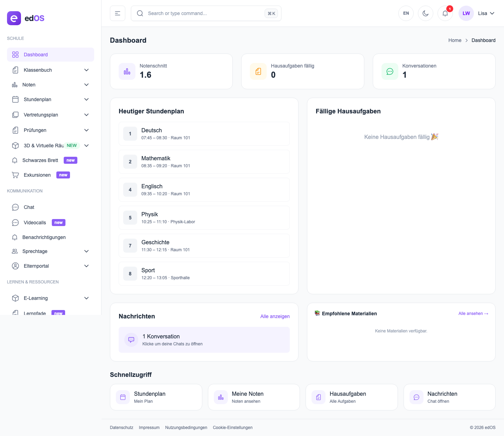504x436 pixels.
Task: Click the Stundenplan calendar shortcut icon
Action: [123, 397]
